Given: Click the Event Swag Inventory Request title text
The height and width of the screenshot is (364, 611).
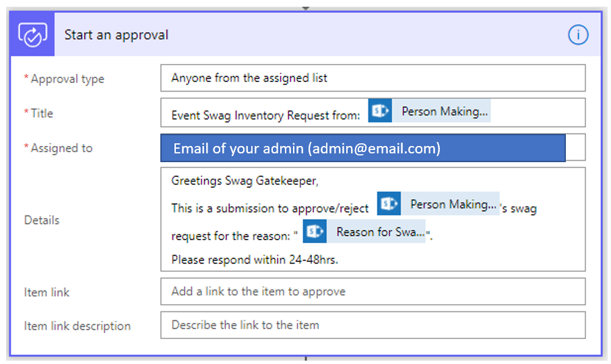Looking at the screenshot, I should (x=265, y=115).
